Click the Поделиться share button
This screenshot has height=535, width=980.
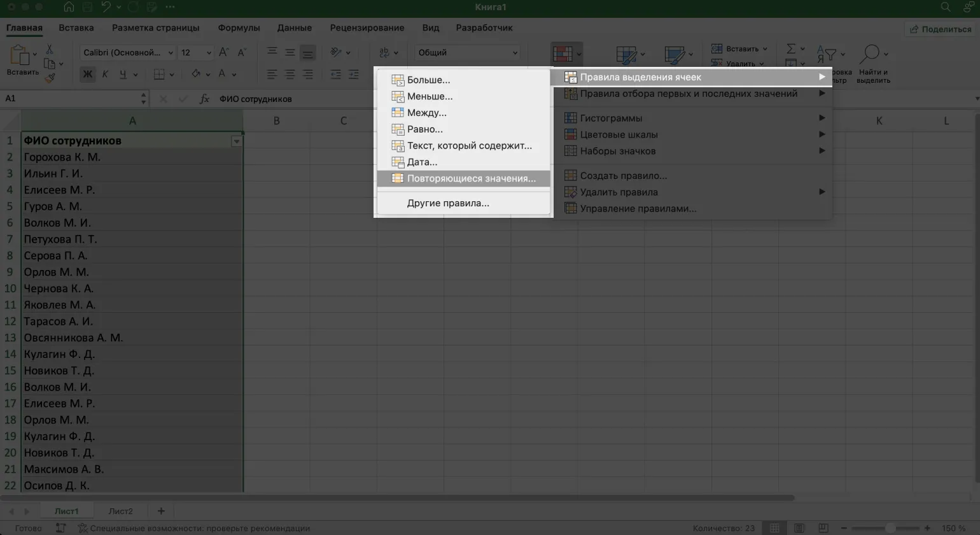tap(941, 29)
